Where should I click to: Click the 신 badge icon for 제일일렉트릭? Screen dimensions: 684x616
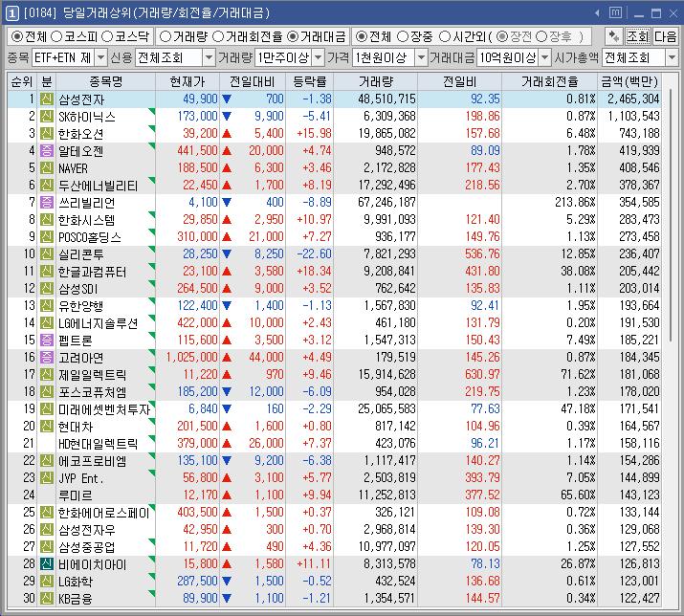click(x=46, y=375)
